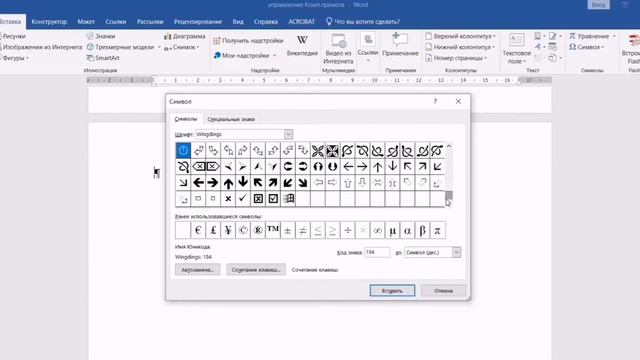Insert Видео из Интернета from ribbon
640x360 pixels.
pos(338,49)
